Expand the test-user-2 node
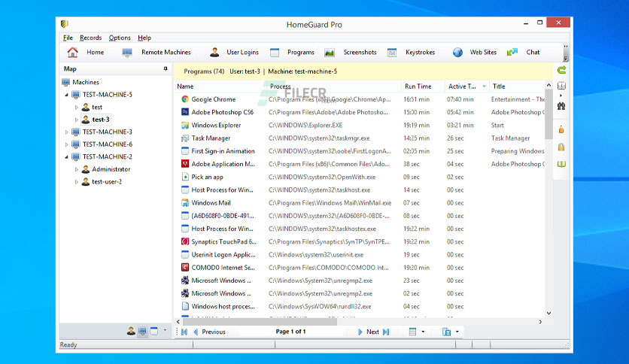Screen dimensions: 629x364 (76, 181)
